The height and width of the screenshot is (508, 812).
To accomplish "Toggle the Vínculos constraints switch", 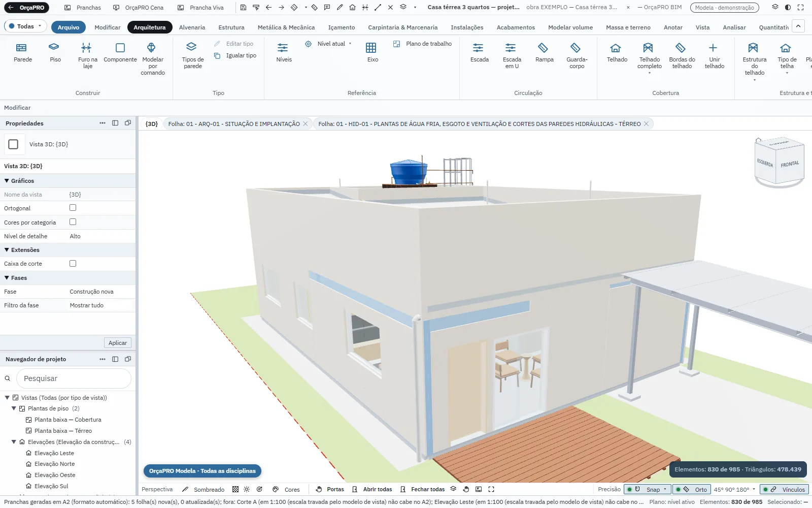I will (784, 489).
